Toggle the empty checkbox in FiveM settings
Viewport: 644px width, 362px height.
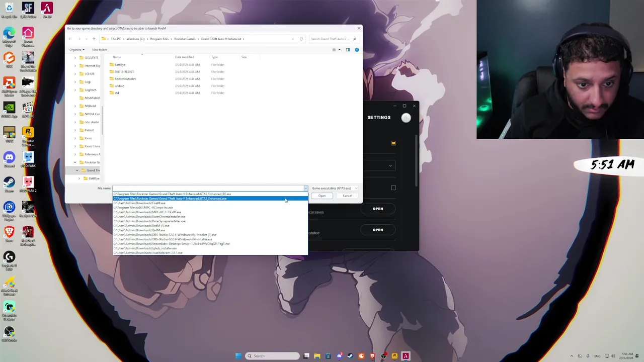click(x=393, y=188)
